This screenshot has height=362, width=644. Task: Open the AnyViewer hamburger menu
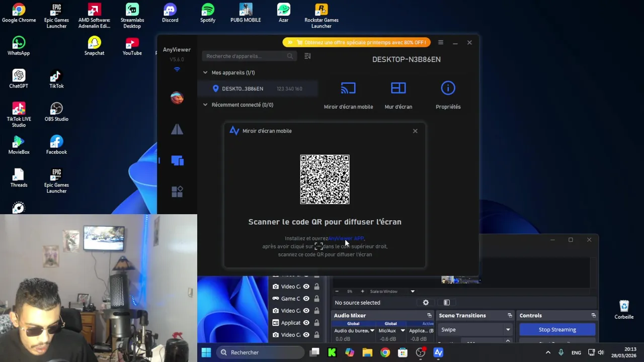point(440,42)
